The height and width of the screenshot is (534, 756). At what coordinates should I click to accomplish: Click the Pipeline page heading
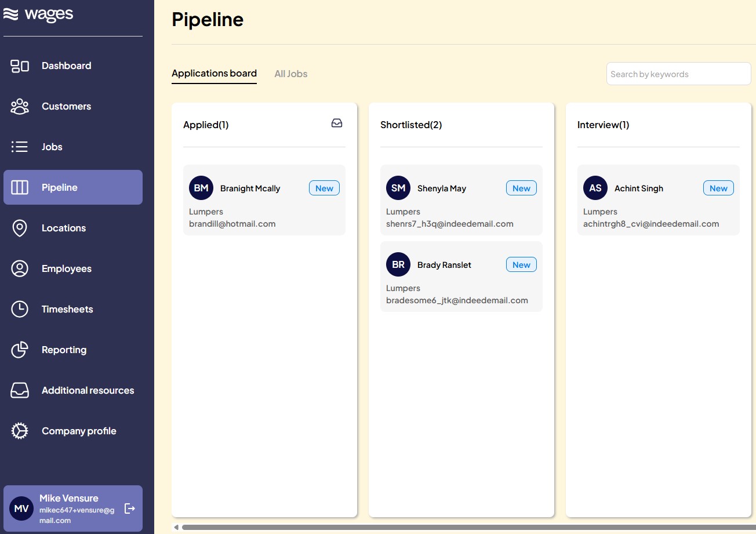pyautogui.click(x=208, y=19)
